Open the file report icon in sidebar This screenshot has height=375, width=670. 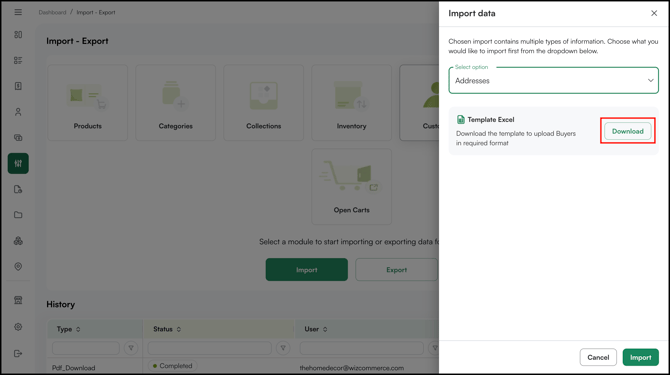coord(18,189)
